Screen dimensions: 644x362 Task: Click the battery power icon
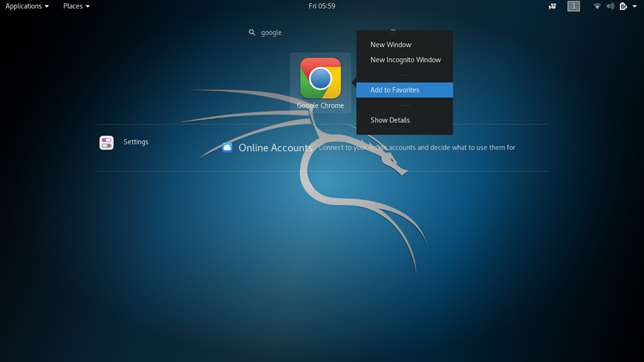coord(623,6)
